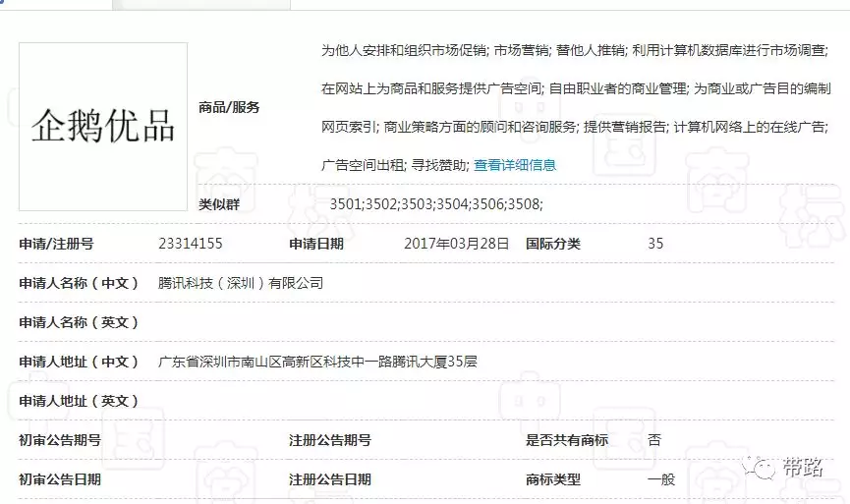Click the 商标类型 value 一般
The image size is (850, 504).
(x=661, y=479)
